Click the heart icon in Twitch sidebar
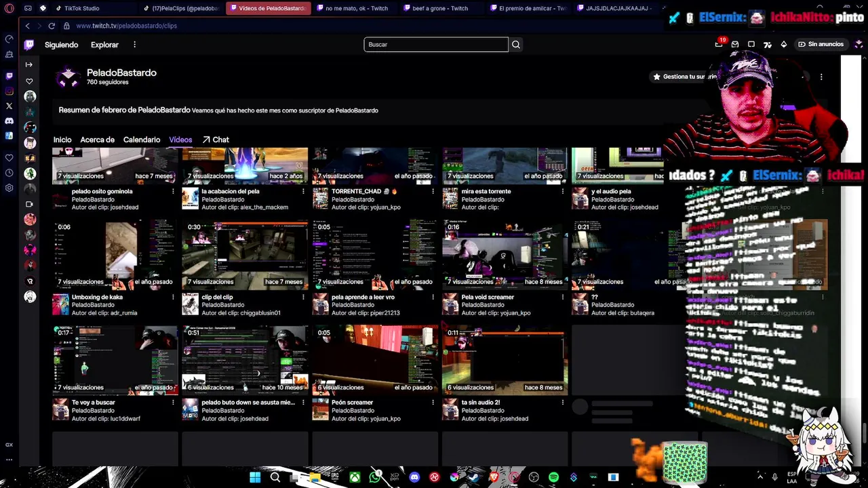This screenshot has width=868, height=488. click(x=28, y=81)
